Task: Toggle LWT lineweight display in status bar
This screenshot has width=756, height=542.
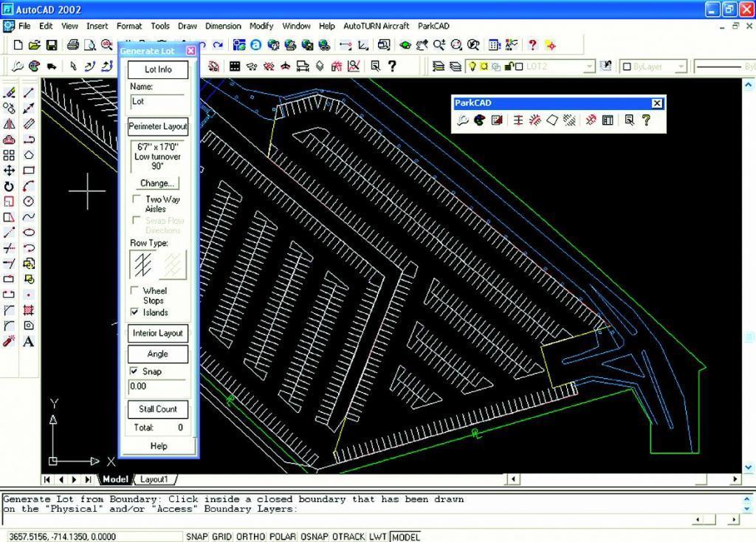Action: click(x=378, y=537)
